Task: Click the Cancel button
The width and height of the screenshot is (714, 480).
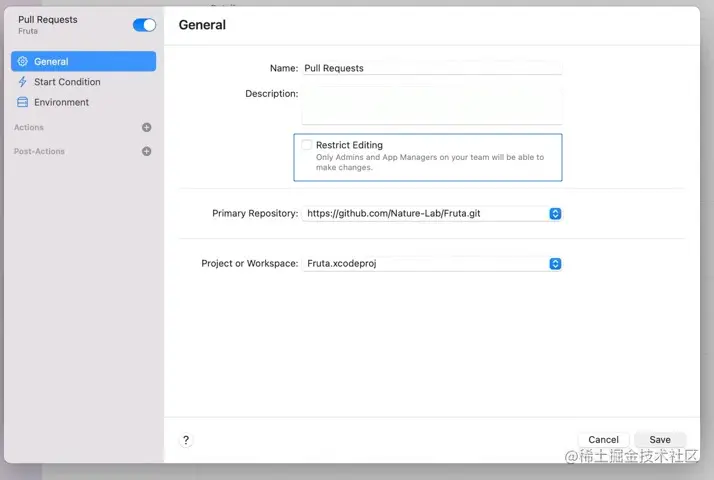Action: [x=603, y=439]
